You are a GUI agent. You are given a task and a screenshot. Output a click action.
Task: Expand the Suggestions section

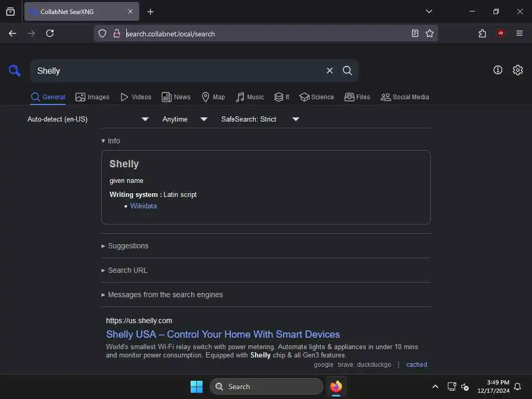(125, 246)
